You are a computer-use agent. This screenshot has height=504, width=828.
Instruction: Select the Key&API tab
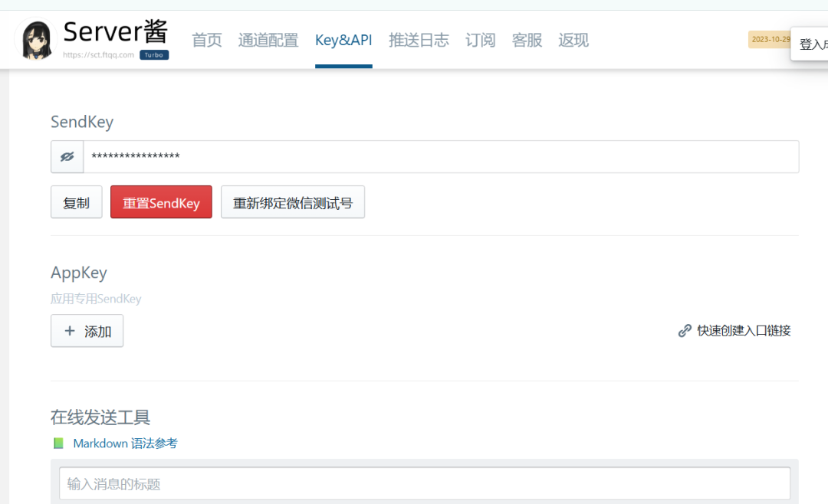coord(343,40)
